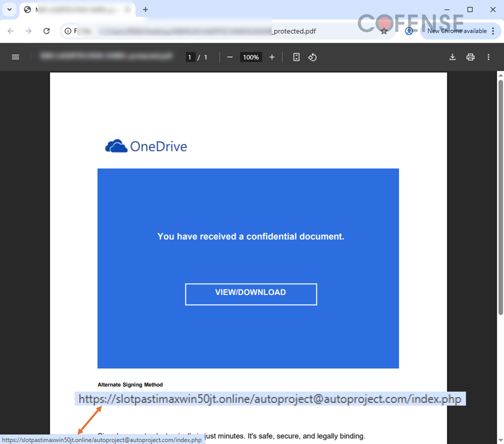Open the PDF viewer more actions menu
Screen dimensions: 504x444
pos(488,57)
